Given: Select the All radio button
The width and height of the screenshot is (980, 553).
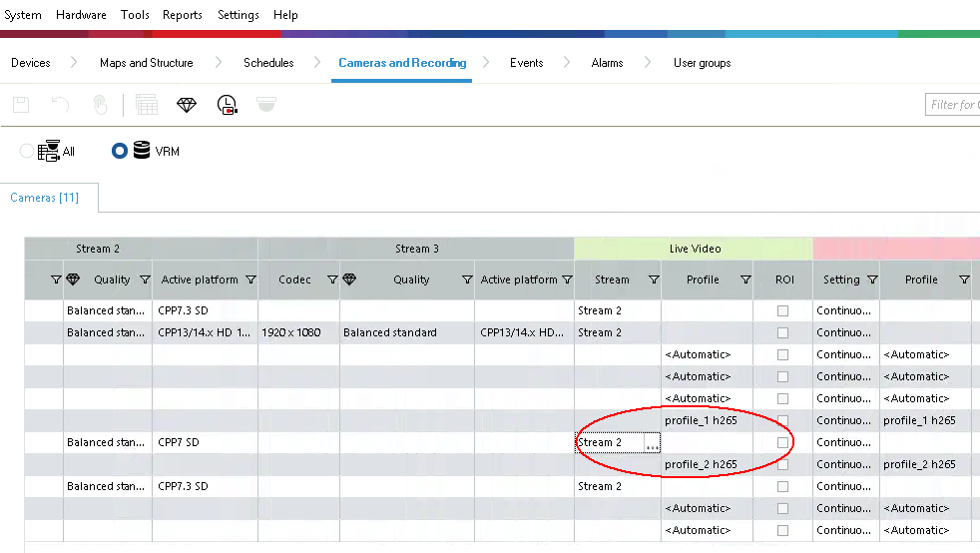Looking at the screenshot, I should click(28, 152).
